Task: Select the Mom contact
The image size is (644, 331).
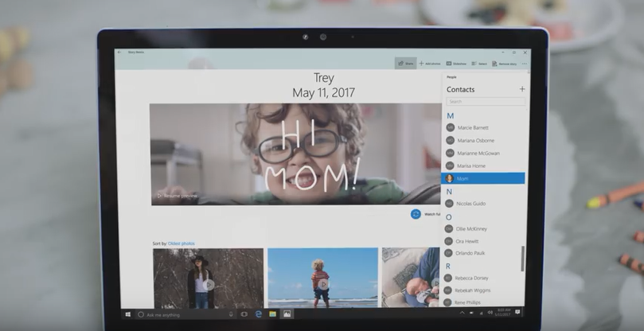Action: 483,178
